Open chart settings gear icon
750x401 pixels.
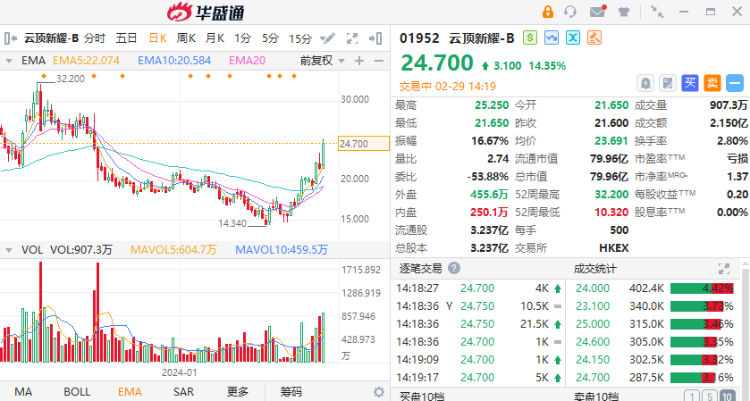pos(379,392)
